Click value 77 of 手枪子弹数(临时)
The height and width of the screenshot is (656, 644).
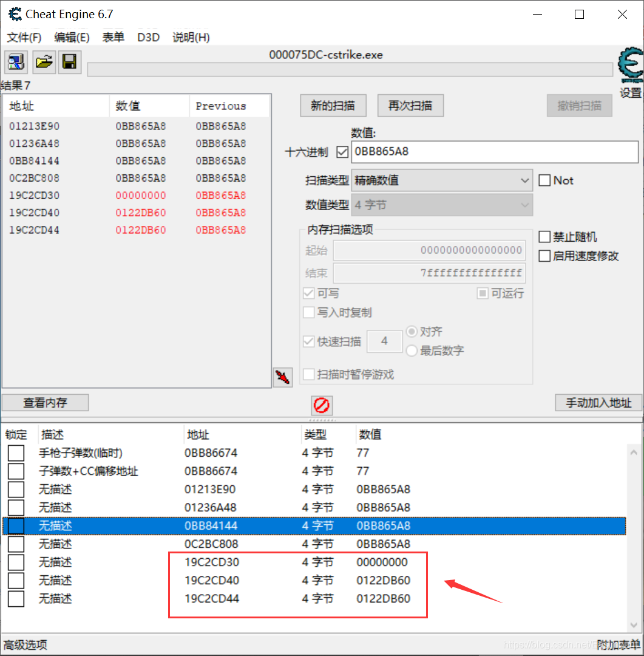pyautogui.click(x=362, y=453)
